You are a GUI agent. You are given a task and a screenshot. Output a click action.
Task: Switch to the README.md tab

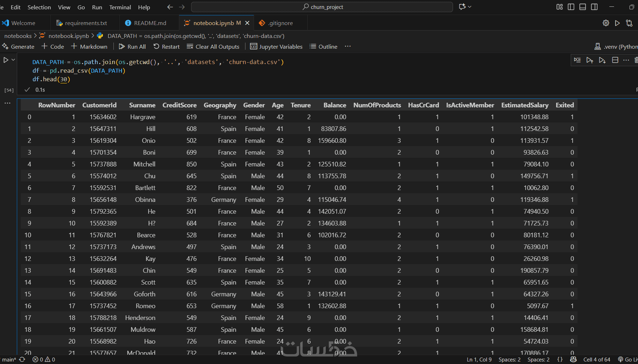click(150, 23)
